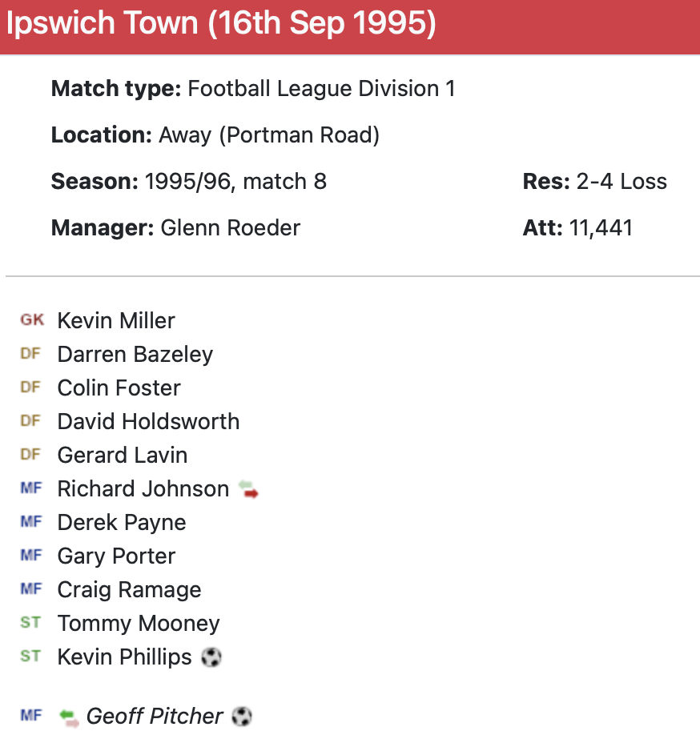
Task: Click manager name Glenn Roeder
Action: 231,227
